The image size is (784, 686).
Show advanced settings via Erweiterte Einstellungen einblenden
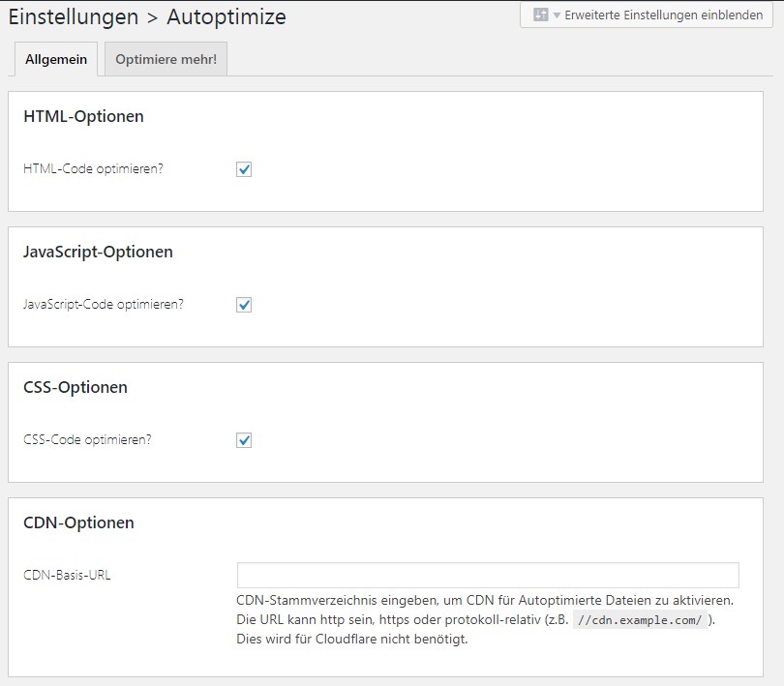click(x=646, y=15)
